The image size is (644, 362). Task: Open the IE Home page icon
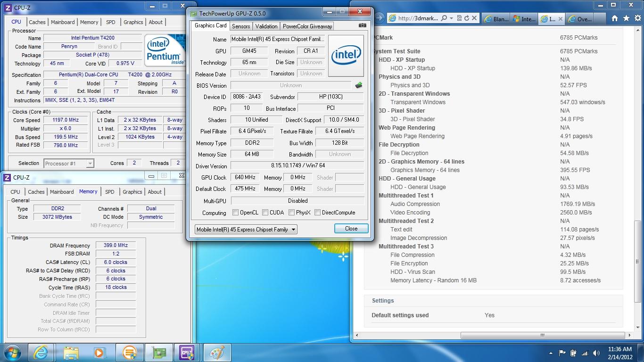614,18
